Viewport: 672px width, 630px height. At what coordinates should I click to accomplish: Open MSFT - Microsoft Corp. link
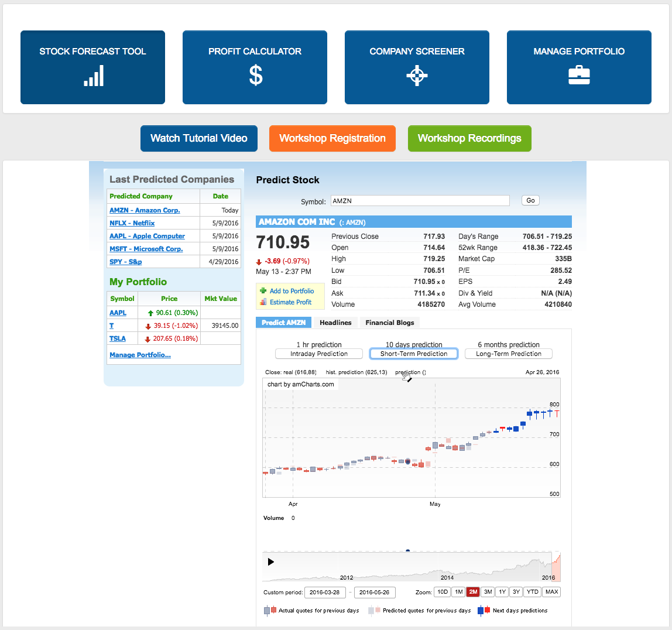[146, 249]
